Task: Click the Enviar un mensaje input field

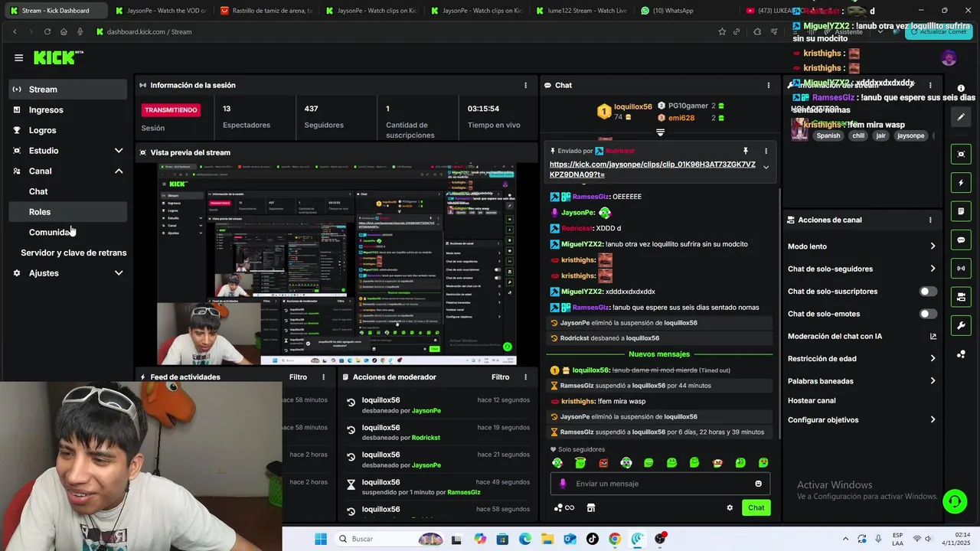Action: (660, 484)
